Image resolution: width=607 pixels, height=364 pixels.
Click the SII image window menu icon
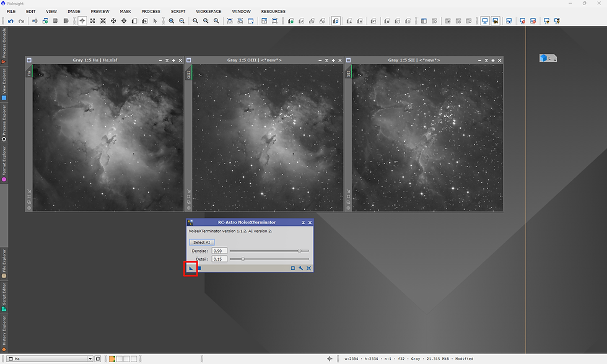tap(348, 60)
